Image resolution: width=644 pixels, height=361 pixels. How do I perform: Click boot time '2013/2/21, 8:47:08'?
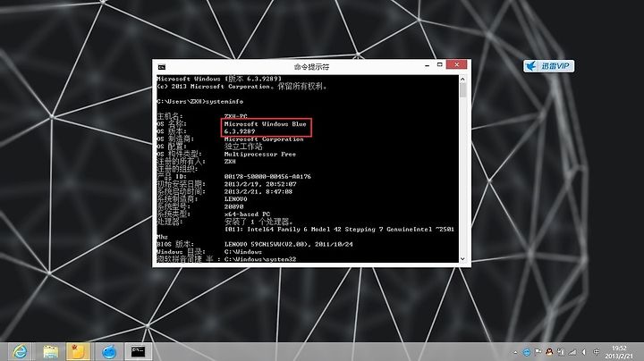258,191
